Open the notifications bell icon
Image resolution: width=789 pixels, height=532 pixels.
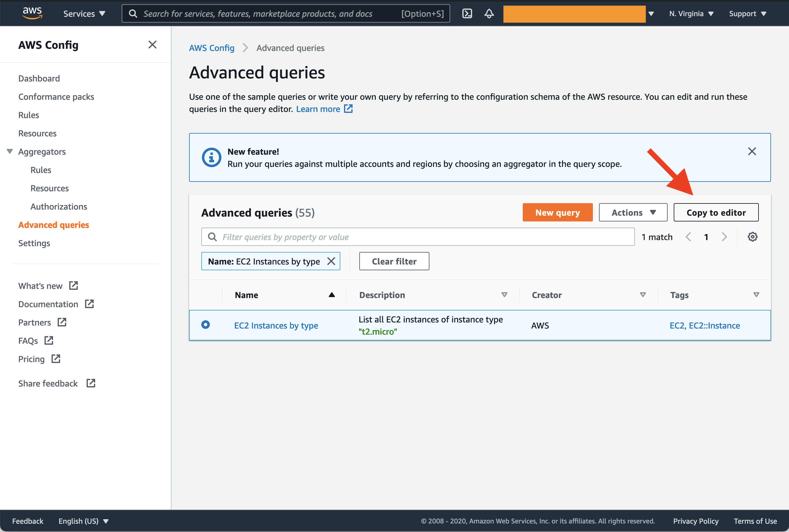pyautogui.click(x=489, y=13)
